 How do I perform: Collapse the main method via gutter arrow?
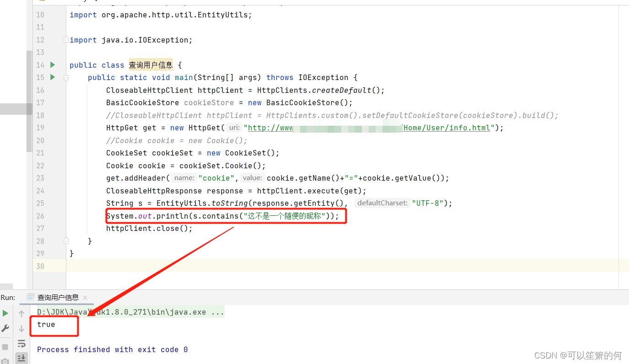click(65, 78)
